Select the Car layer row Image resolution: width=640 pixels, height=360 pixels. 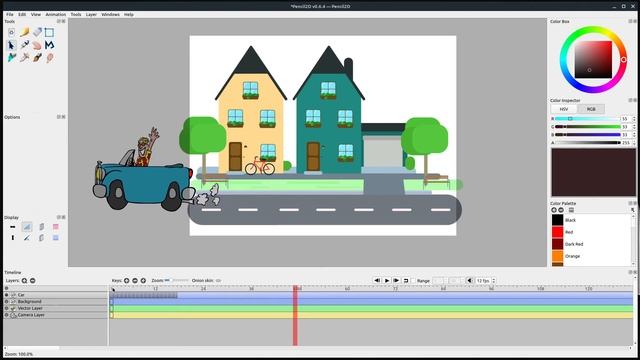(56, 295)
